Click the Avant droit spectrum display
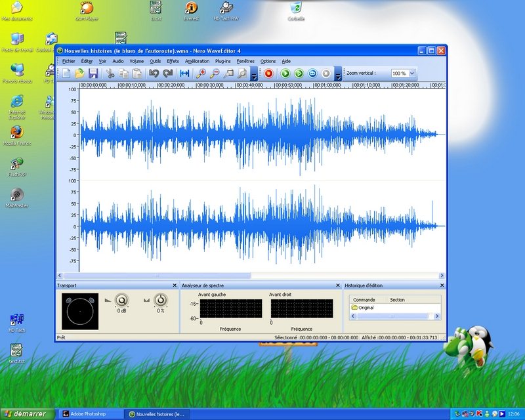 [x=302, y=309]
